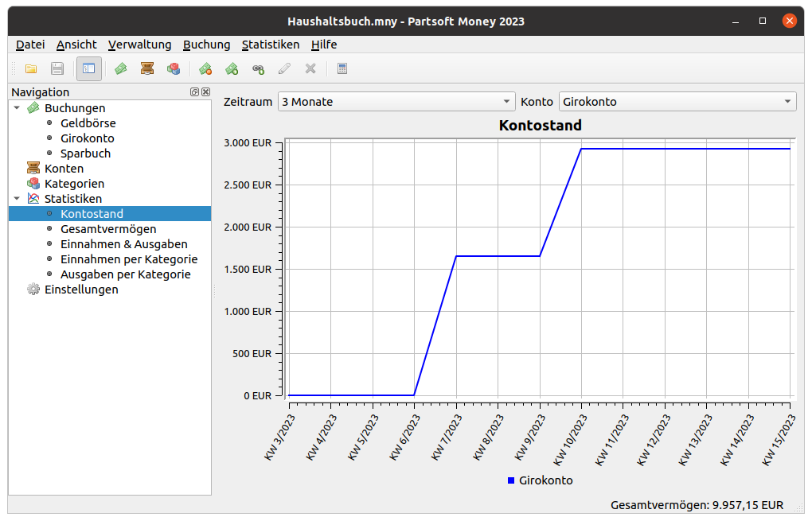Screen dimensions: 812x521
Task: Float the Navigation panel
Action: pos(194,92)
